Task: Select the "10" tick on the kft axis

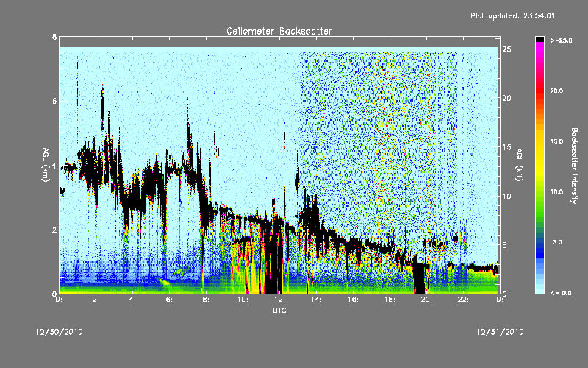Action: (x=507, y=196)
